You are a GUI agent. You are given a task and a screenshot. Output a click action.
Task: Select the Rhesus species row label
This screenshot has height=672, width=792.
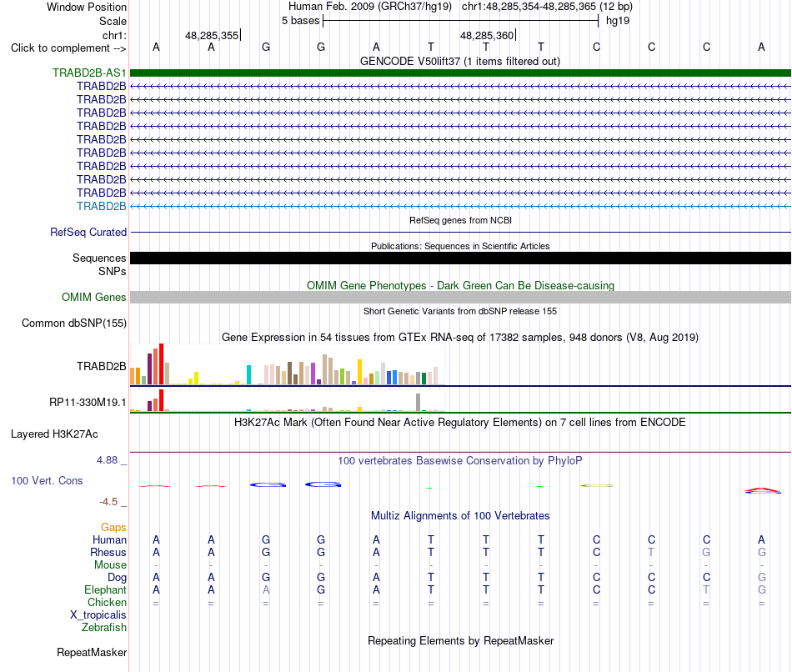pyautogui.click(x=108, y=552)
